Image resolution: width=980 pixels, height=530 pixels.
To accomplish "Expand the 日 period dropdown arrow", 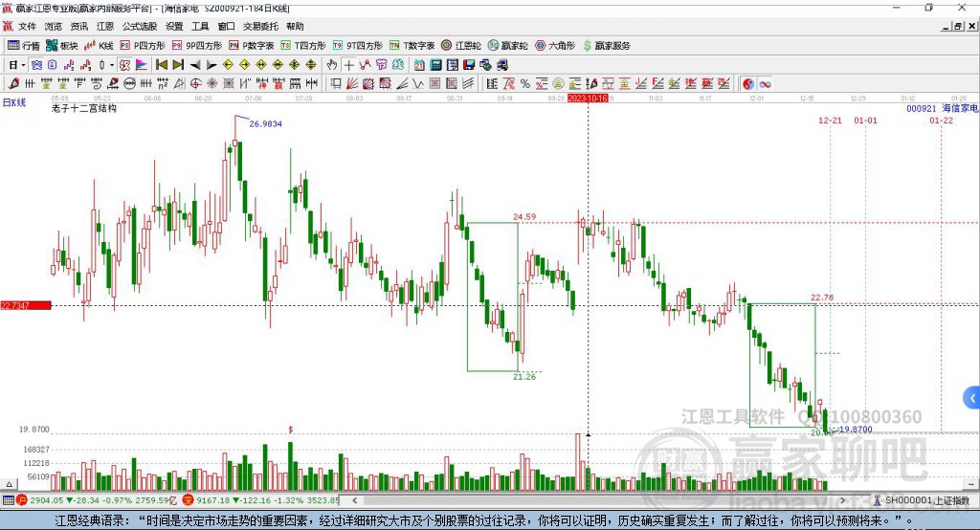I will (x=23, y=65).
